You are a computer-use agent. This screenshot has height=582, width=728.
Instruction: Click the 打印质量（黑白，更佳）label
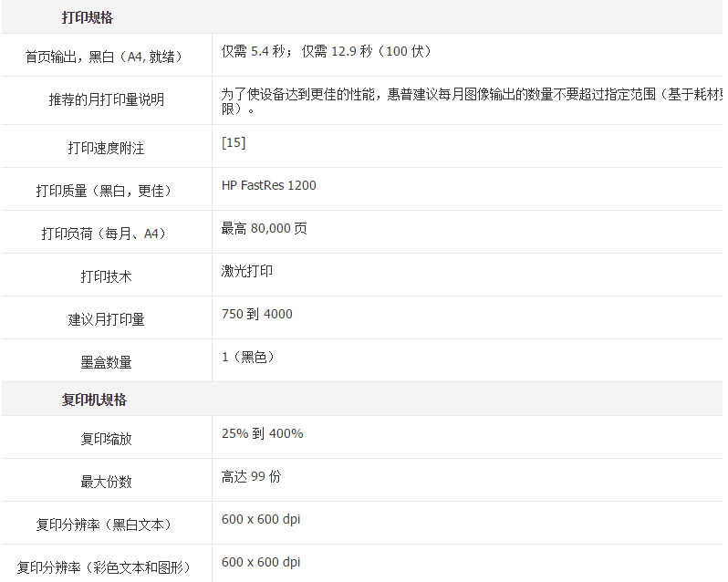[x=106, y=191]
